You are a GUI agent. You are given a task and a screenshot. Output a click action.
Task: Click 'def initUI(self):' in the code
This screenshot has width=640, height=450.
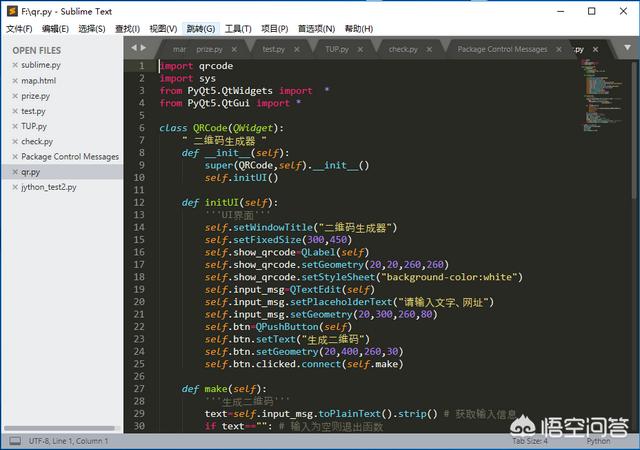pyautogui.click(x=230, y=203)
